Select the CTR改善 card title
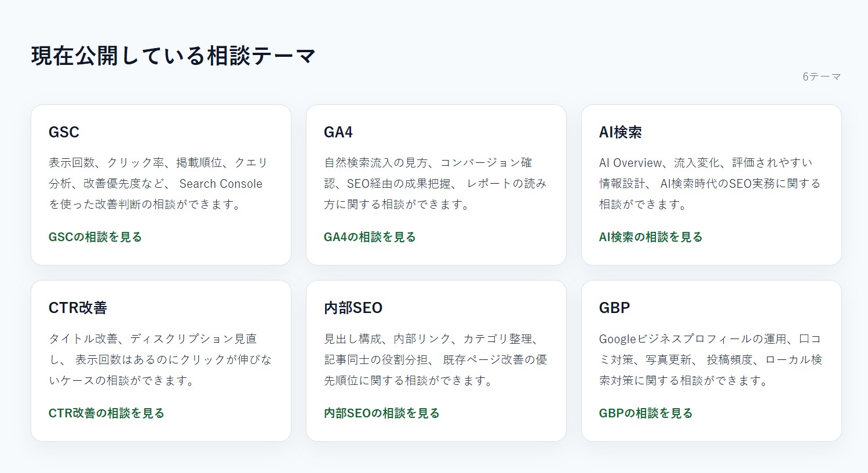Viewport: 868px width, 473px height. (78, 308)
